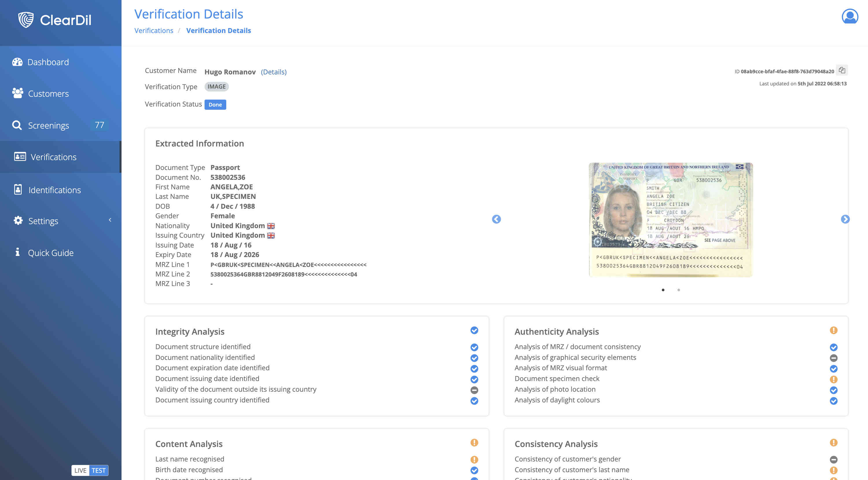This screenshot has width=868, height=480.
Task: Click check icon for Document nationality identified
Action: (474, 358)
